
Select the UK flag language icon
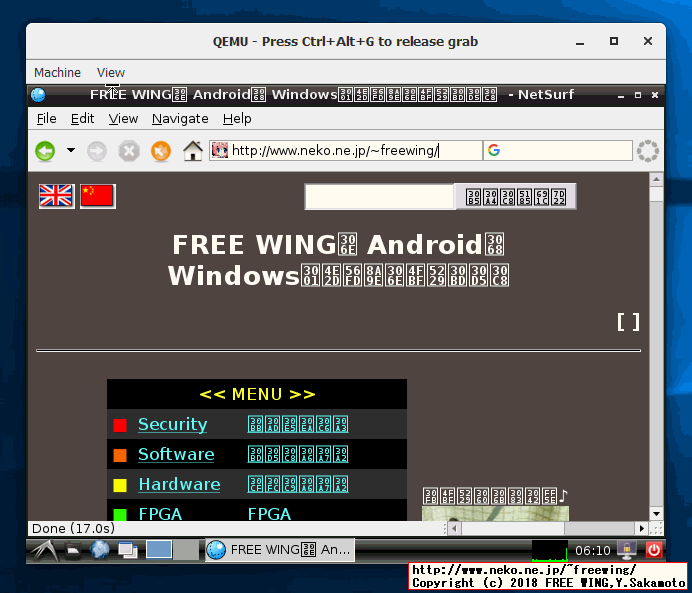point(56,196)
